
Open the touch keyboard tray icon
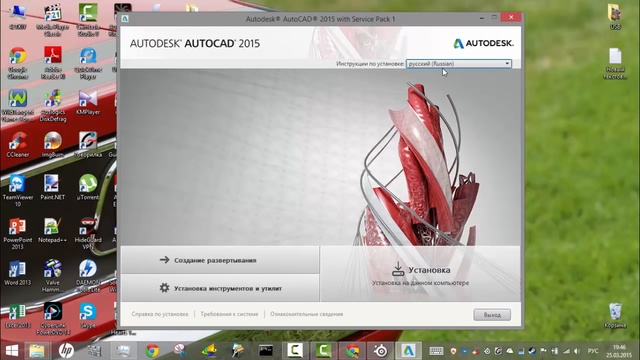436,351
